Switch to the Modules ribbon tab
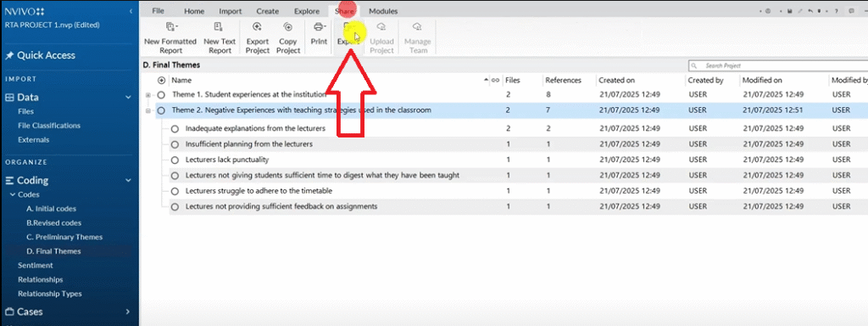 [x=383, y=11]
